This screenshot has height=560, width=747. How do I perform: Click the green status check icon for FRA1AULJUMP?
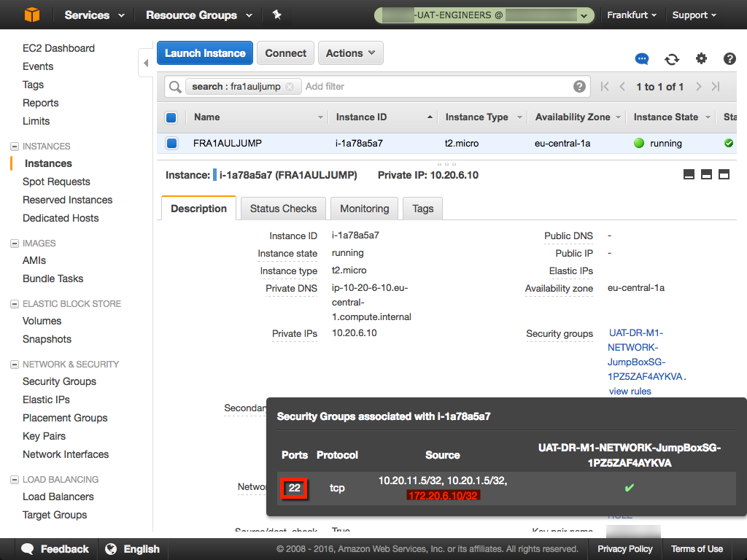click(729, 143)
